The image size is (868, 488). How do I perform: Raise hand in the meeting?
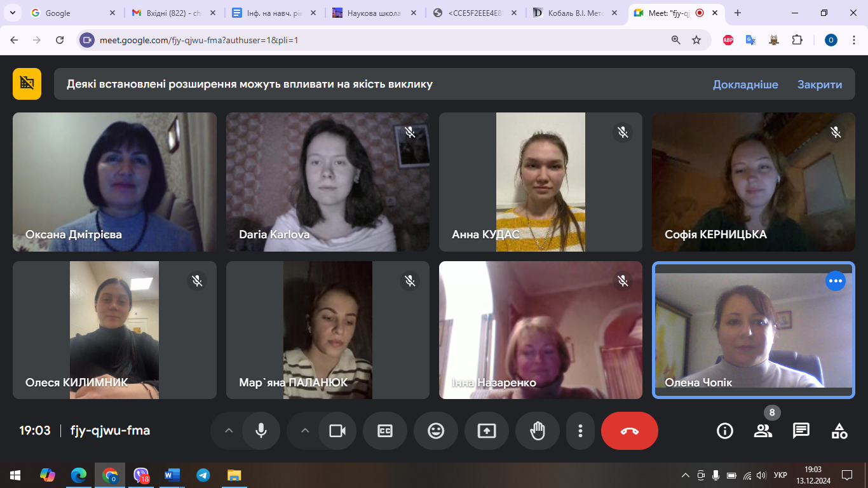(x=538, y=431)
